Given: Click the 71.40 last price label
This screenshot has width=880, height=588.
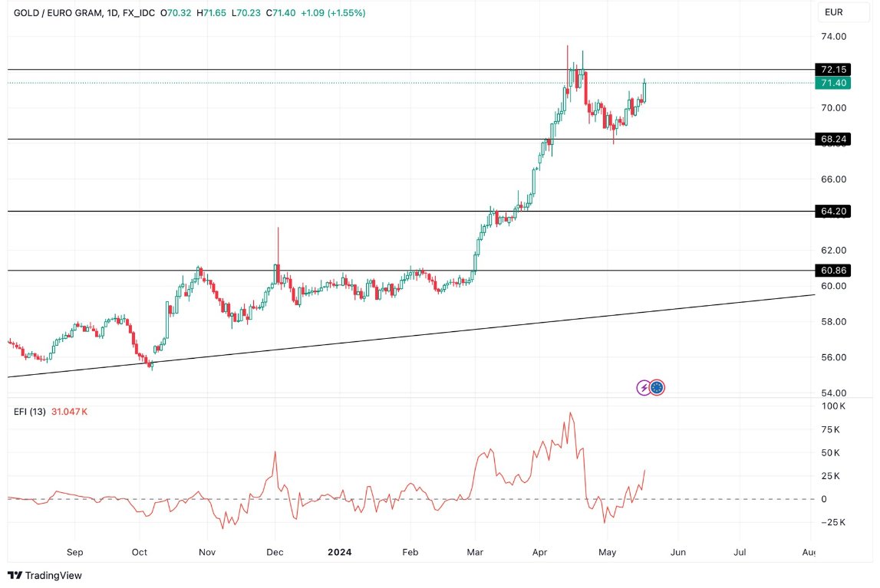Looking at the screenshot, I should click(x=833, y=84).
